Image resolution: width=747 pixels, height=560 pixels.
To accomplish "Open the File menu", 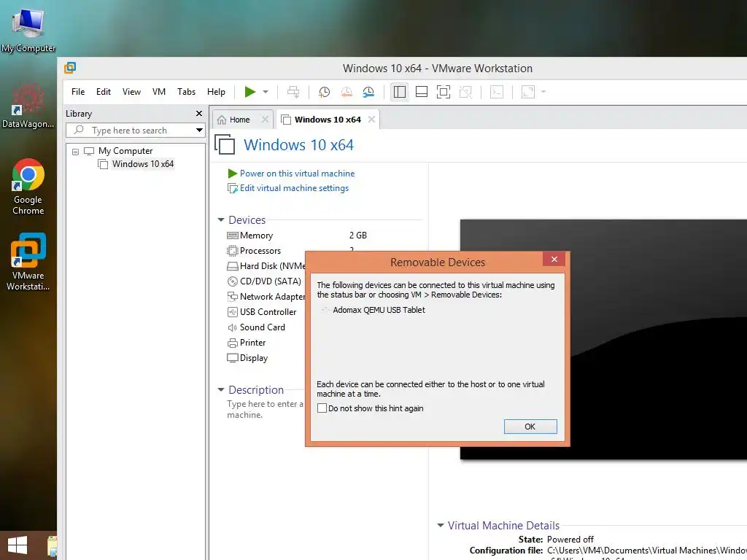I will 78,92.
